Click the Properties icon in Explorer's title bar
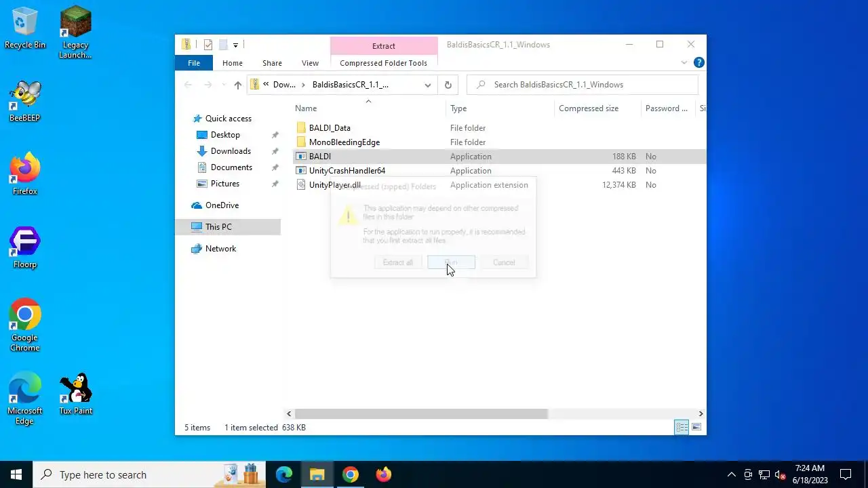Viewport: 868px width, 488px height. pyautogui.click(x=208, y=45)
